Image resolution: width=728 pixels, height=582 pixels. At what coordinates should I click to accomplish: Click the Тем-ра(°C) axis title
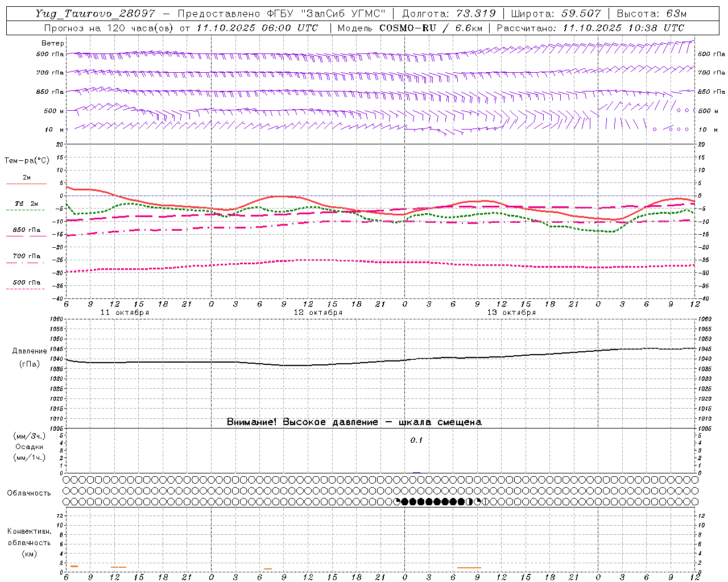click(27, 161)
